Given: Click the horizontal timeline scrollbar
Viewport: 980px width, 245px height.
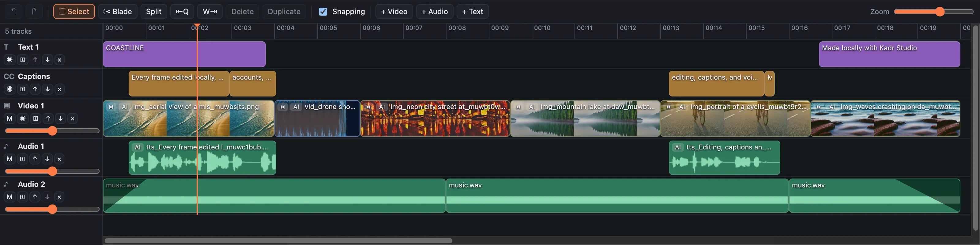Looking at the screenshot, I should [278, 240].
